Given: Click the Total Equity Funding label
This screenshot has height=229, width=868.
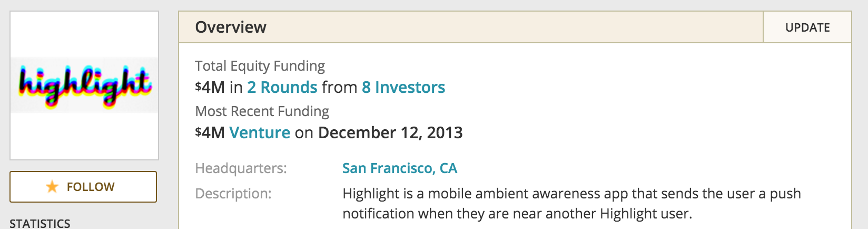Looking at the screenshot, I should pos(260,66).
